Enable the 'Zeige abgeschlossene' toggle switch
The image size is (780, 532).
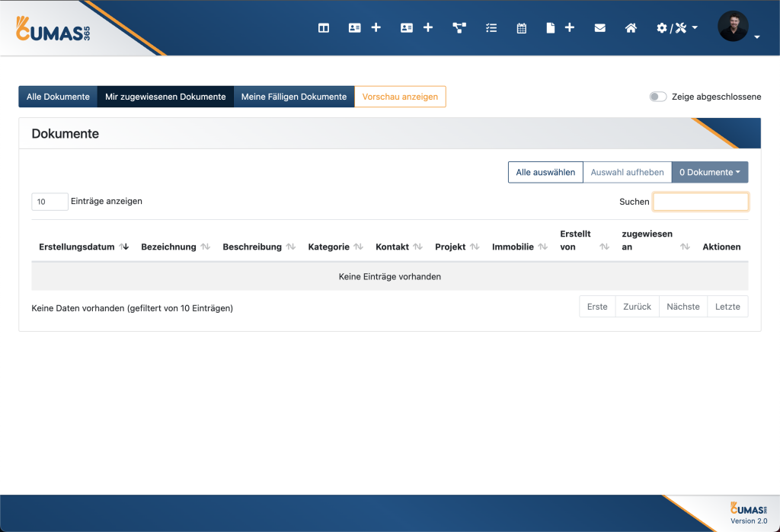[658, 97]
